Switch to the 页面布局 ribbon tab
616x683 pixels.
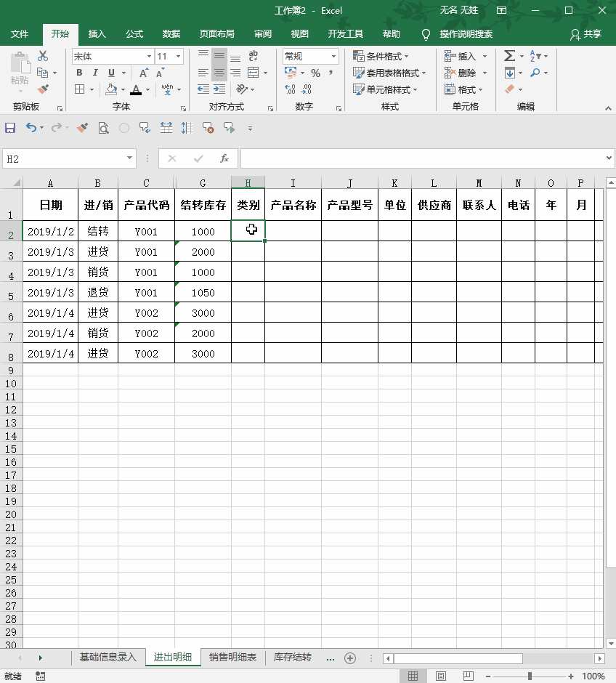(216, 34)
